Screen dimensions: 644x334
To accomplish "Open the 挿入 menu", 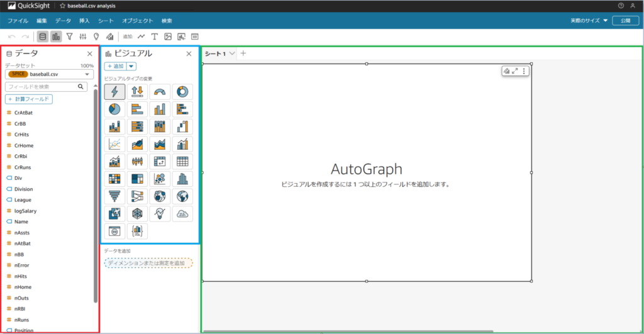I will [x=84, y=21].
